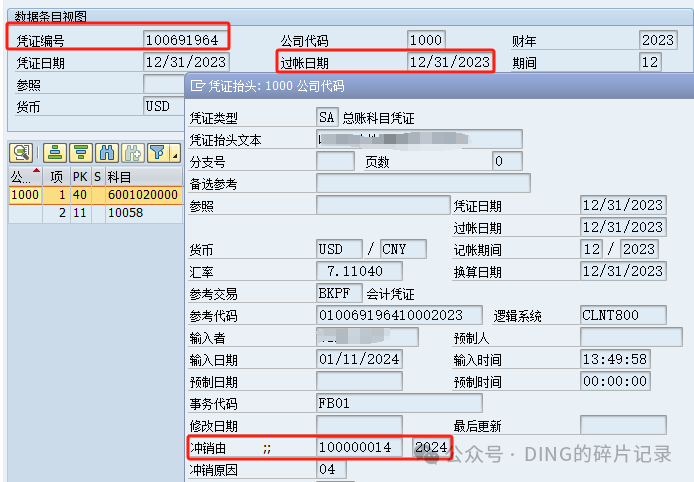The image size is (694, 482).
Task: Click 输入日期 field 01/11/2024
Action: point(359,359)
